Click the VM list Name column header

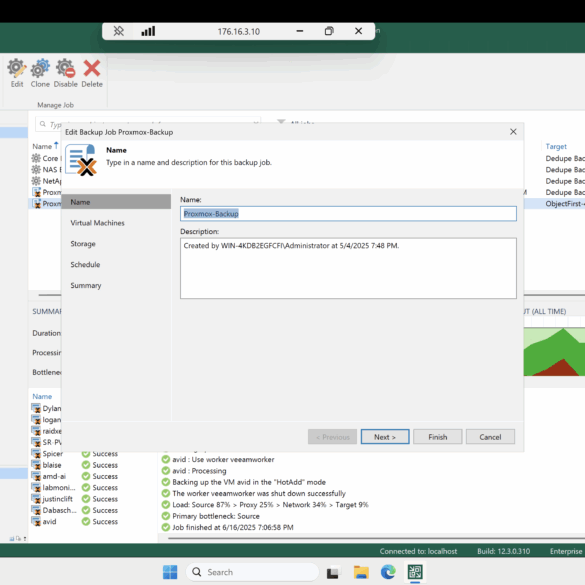pyautogui.click(x=42, y=396)
